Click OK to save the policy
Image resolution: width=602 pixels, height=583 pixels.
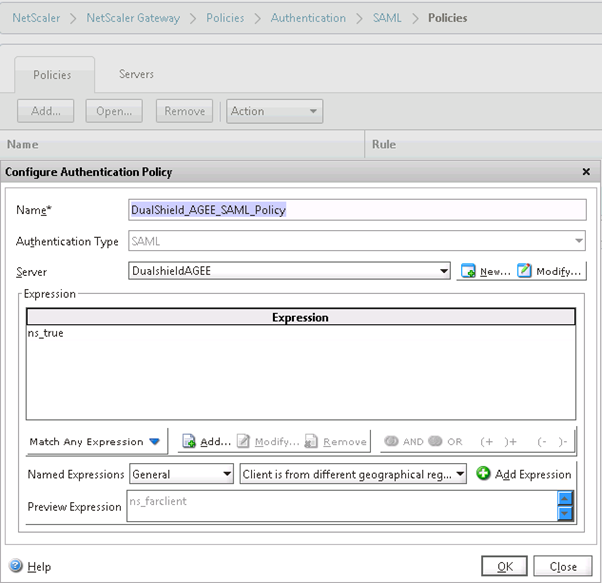(504, 566)
